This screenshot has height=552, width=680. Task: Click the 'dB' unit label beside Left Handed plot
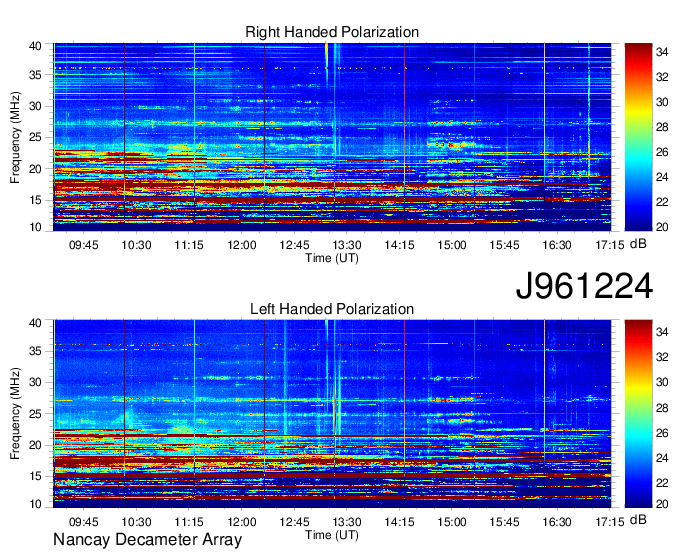[638, 520]
